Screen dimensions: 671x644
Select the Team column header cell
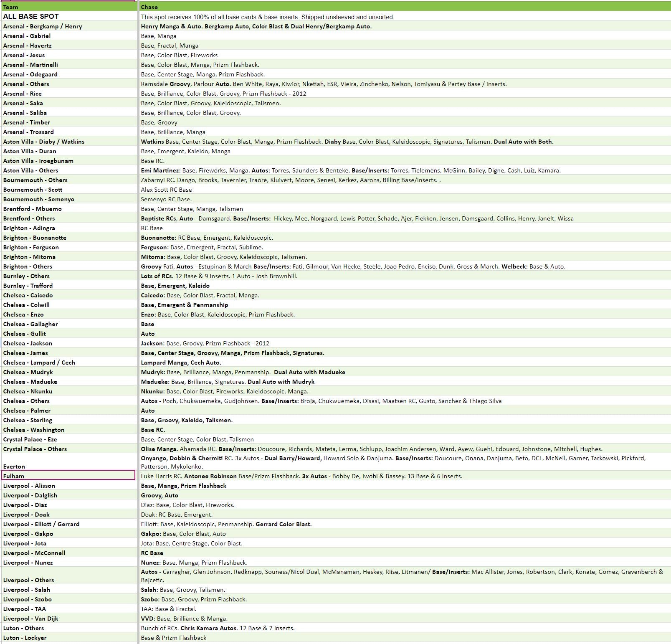click(68, 7)
